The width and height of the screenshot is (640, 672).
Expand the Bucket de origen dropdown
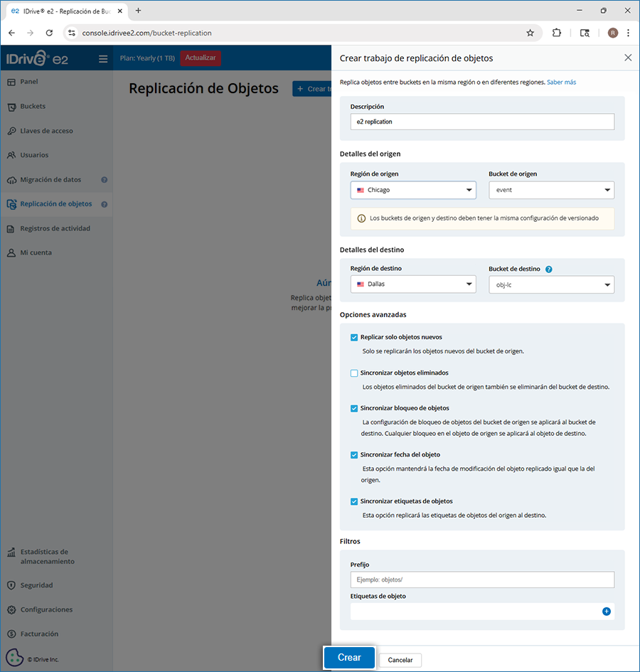[551, 190]
